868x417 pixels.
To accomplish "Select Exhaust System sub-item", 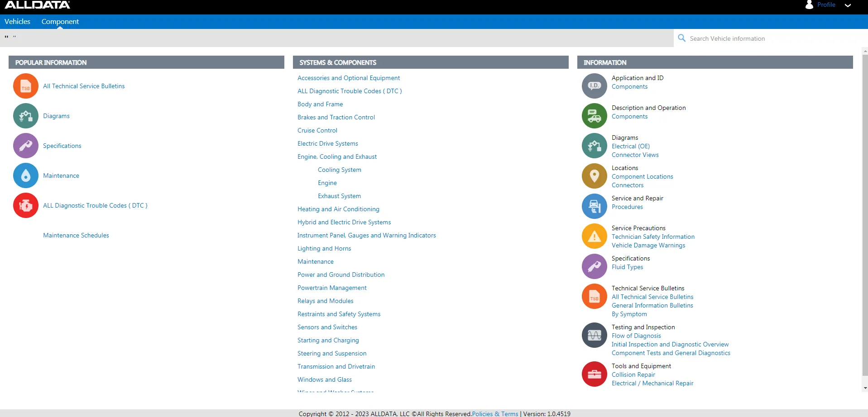I will tap(339, 196).
